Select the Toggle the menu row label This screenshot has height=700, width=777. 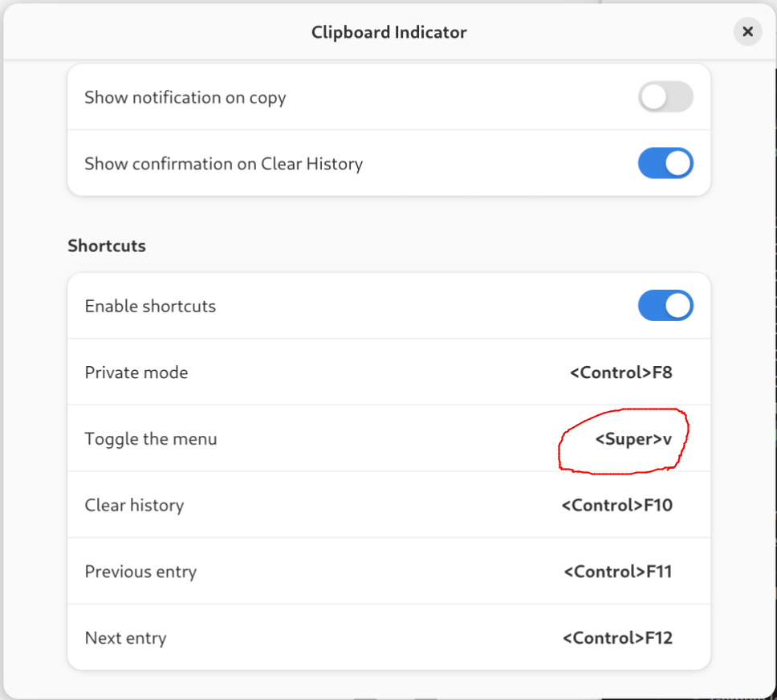(151, 439)
